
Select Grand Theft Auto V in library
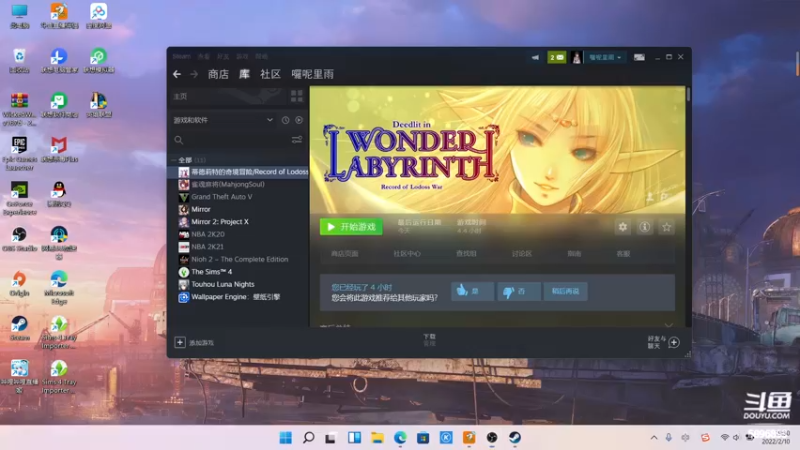pyautogui.click(x=238, y=197)
